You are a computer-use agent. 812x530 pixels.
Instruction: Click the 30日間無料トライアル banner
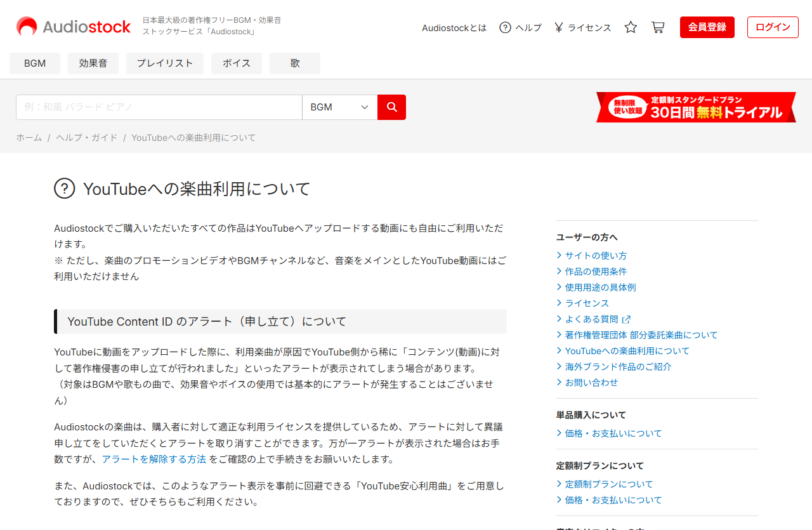pyautogui.click(x=696, y=107)
